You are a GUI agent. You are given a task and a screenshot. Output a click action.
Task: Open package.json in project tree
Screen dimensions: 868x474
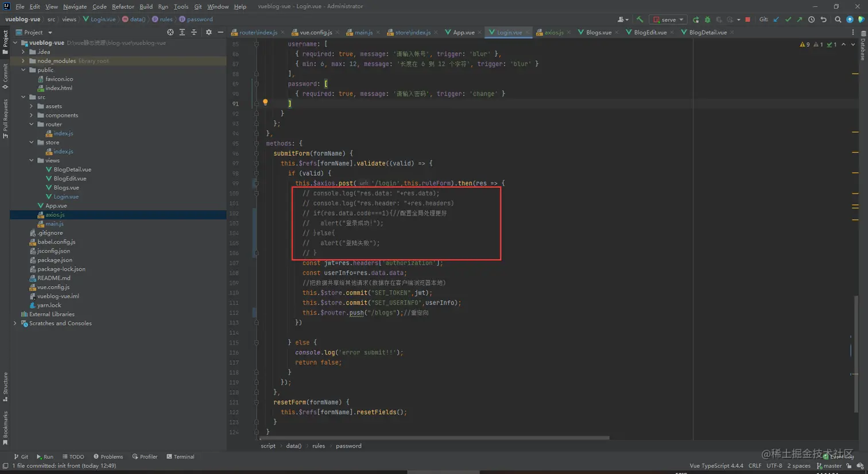[x=55, y=260]
